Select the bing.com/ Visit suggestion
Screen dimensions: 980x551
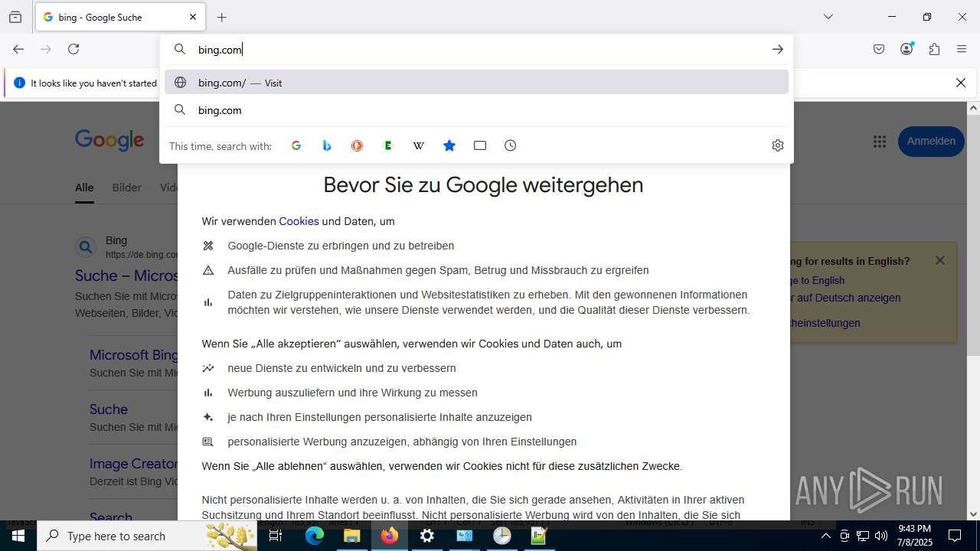click(x=476, y=83)
